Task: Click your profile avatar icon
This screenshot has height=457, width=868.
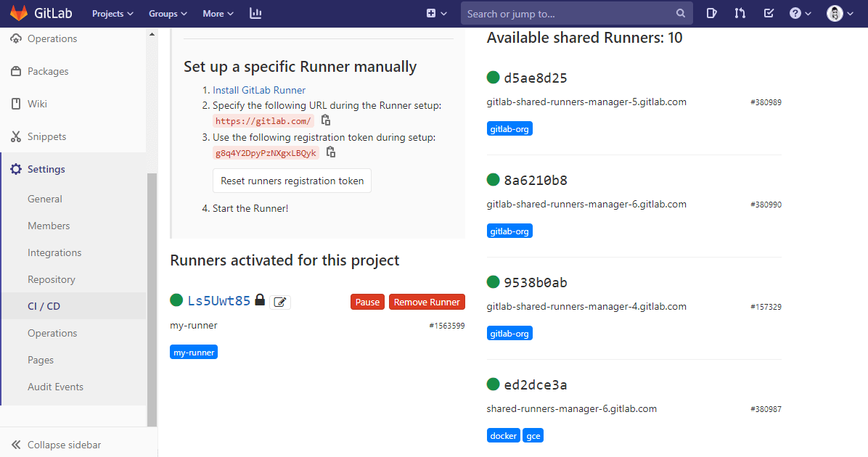Action: pos(833,12)
